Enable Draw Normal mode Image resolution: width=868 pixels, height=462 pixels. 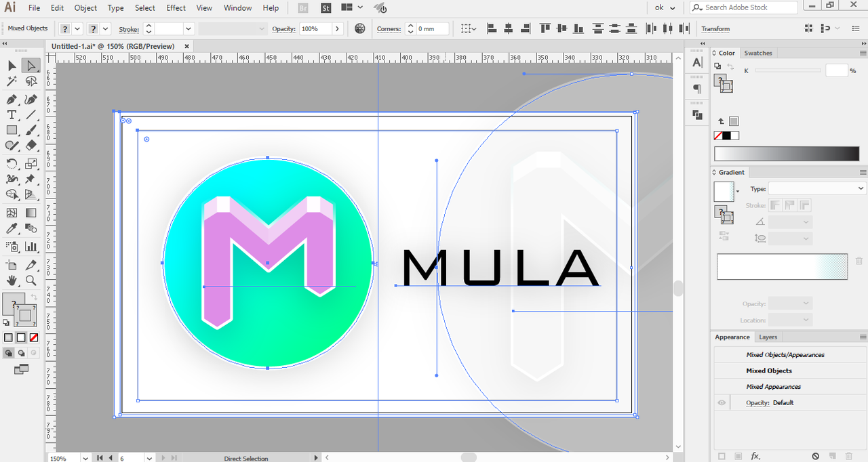8,353
